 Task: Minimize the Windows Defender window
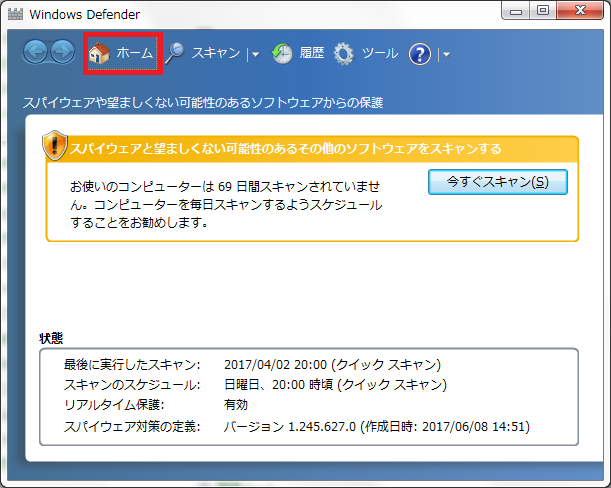(516, 11)
